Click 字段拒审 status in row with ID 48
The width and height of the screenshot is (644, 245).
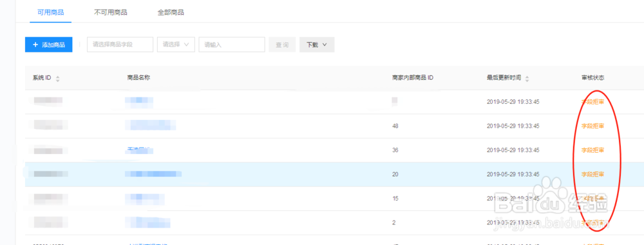click(592, 126)
